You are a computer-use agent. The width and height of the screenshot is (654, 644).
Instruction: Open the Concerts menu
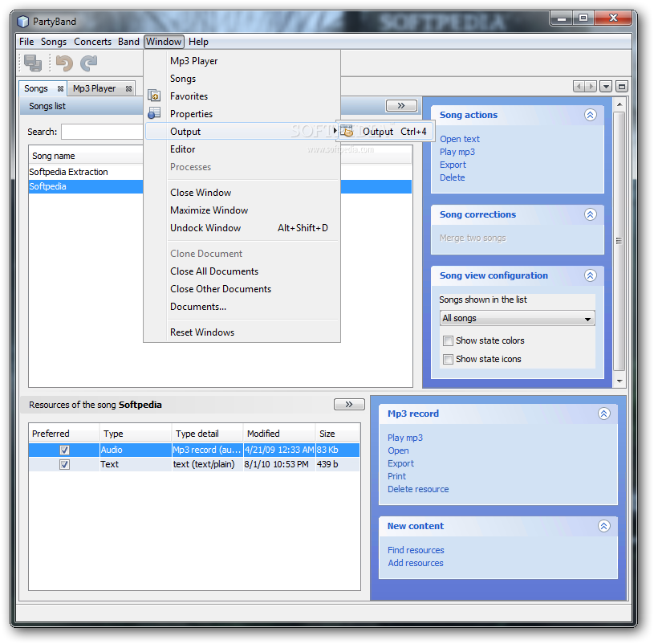pyautogui.click(x=92, y=42)
